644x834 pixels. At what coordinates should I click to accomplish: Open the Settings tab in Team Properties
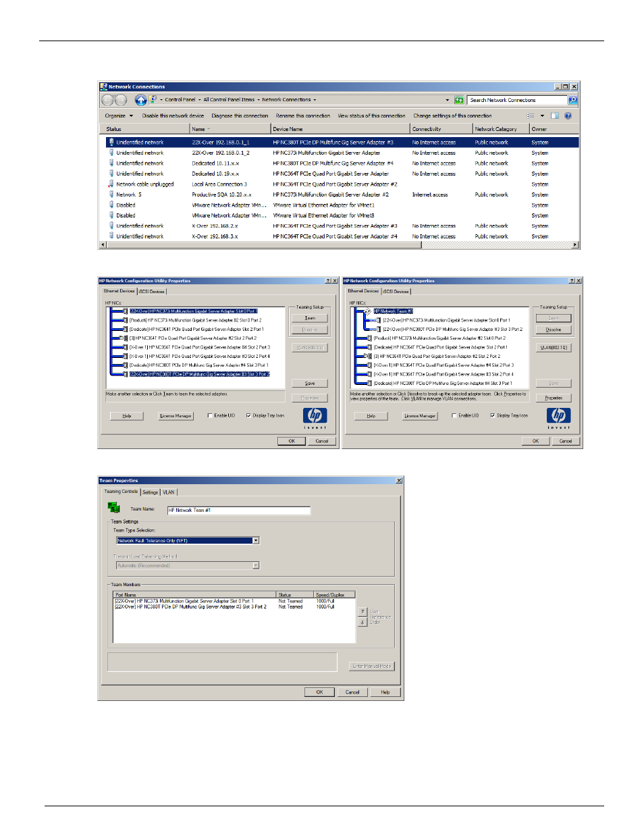[x=150, y=492]
